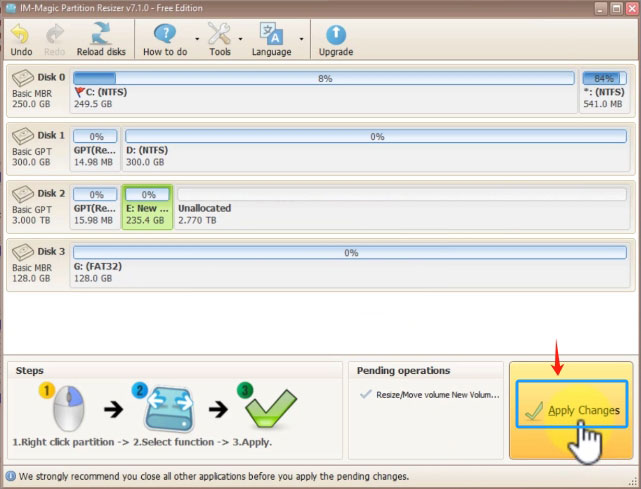The width and height of the screenshot is (641, 489).
Task: Maximize the Partition Resizer window
Action: [x=616, y=8]
